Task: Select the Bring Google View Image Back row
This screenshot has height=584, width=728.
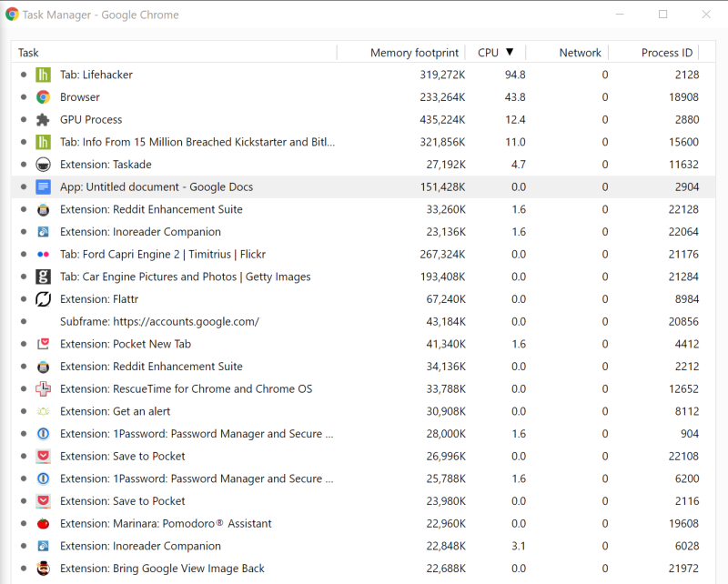Action: click(162, 569)
